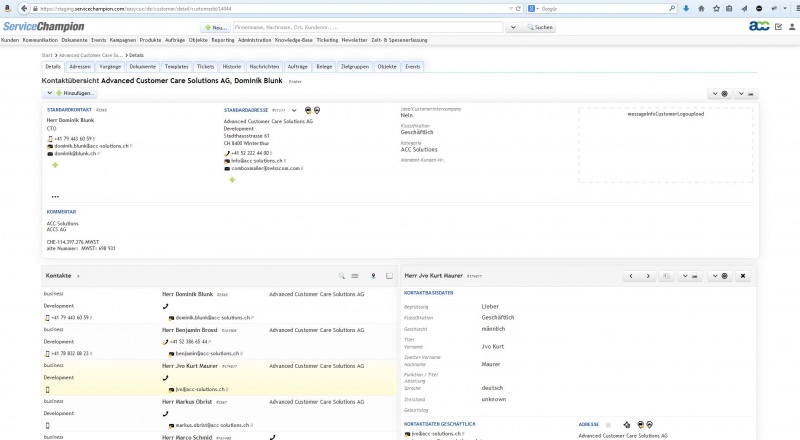Open Knowledge-Base menu
The image size is (800, 440).
pyautogui.click(x=294, y=40)
